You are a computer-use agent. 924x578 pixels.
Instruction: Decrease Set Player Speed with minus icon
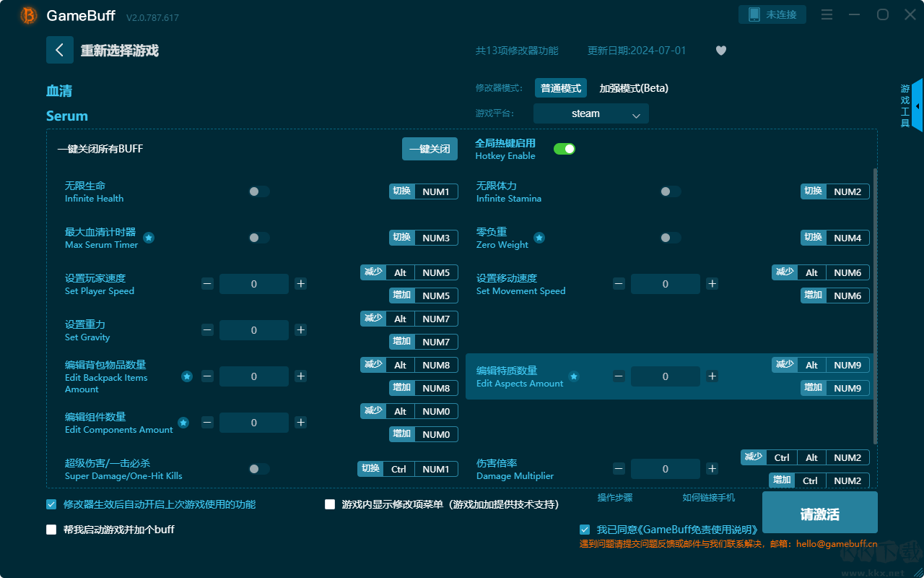click(x=207, y=284)
